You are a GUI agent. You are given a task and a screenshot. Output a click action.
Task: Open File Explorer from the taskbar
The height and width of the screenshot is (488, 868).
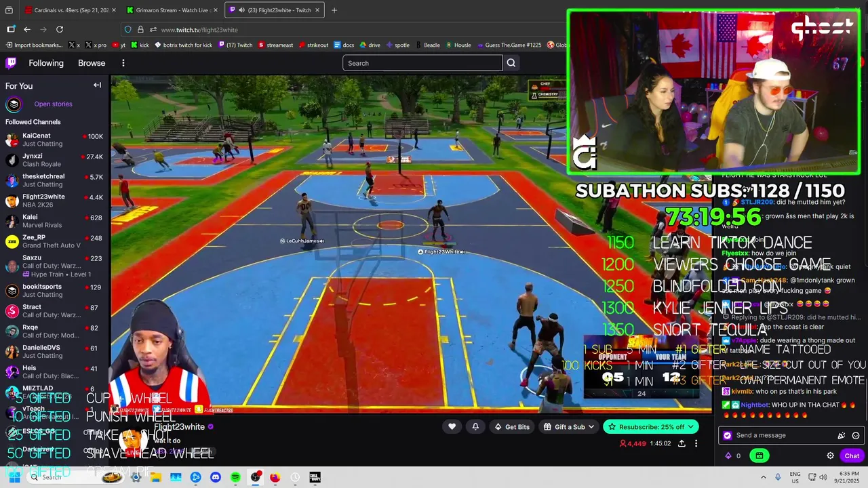coord(156,477)
